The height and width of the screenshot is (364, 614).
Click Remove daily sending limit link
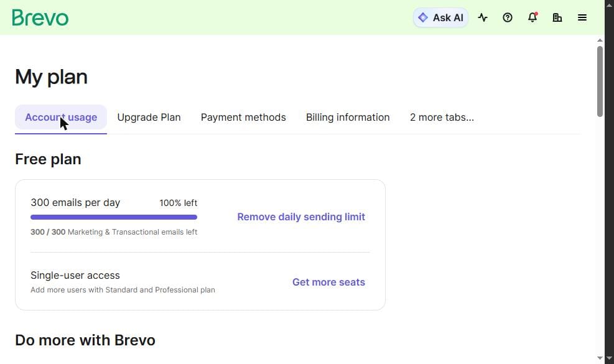coord(301,217)
